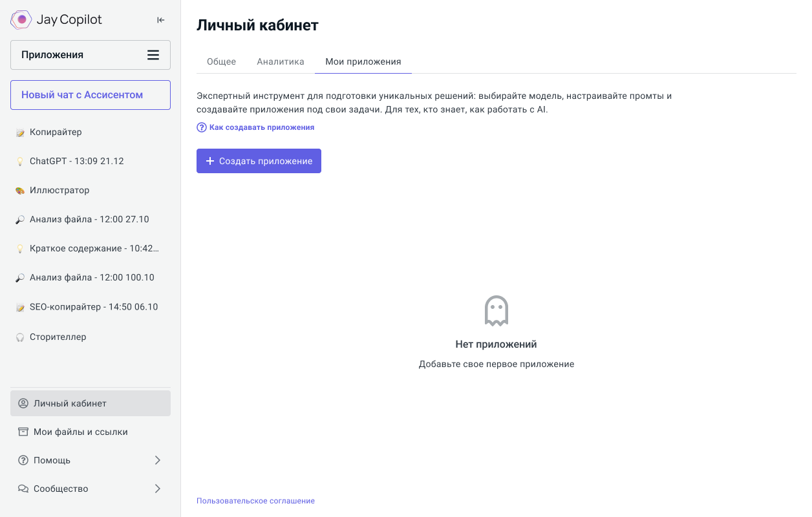812x517 pixels.
Task: Open the Приложения hamburger menu
Action: coord(153,55)
